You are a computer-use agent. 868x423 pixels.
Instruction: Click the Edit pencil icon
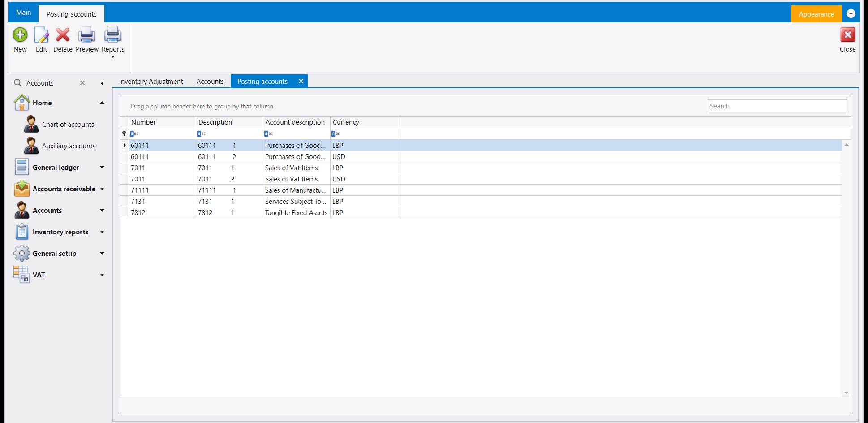pos(41,35)
